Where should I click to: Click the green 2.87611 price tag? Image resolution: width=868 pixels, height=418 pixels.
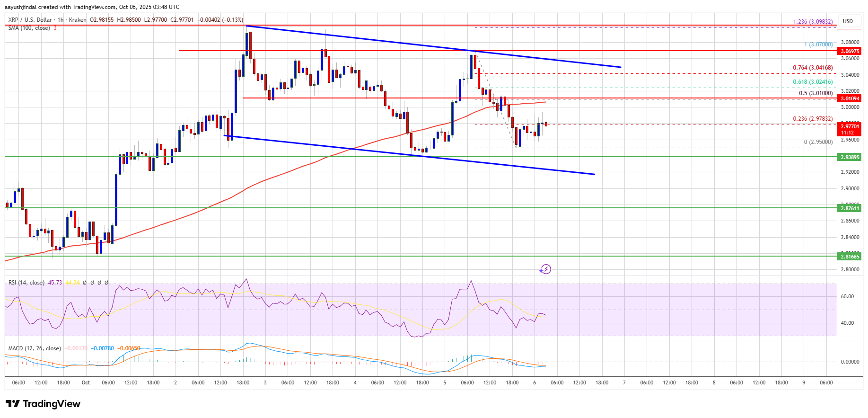tap(850, 208)
